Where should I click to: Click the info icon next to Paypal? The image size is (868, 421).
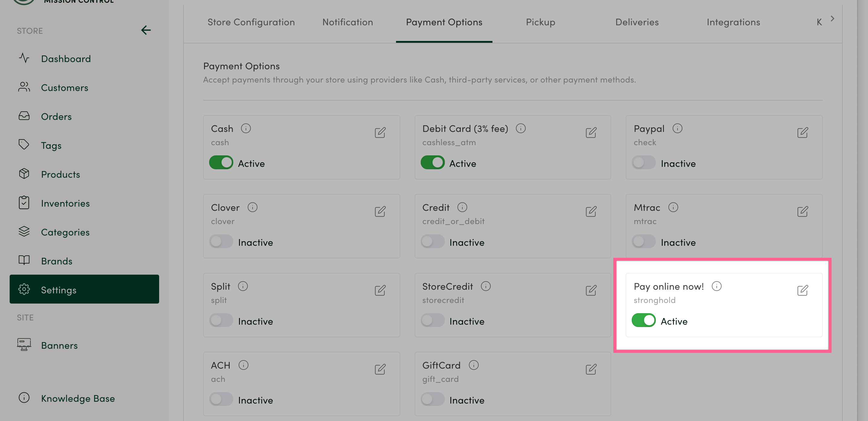pos(677,128)
